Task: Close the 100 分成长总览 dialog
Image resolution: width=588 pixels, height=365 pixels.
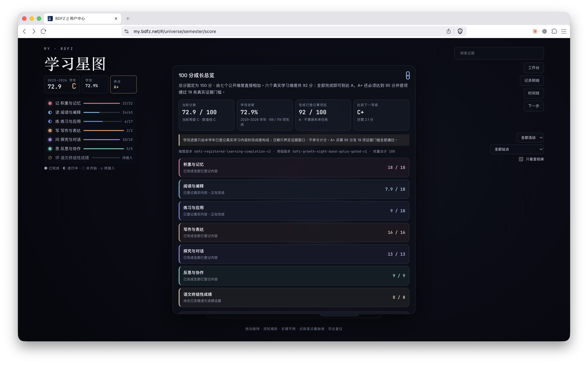Action: coord(407,75)
